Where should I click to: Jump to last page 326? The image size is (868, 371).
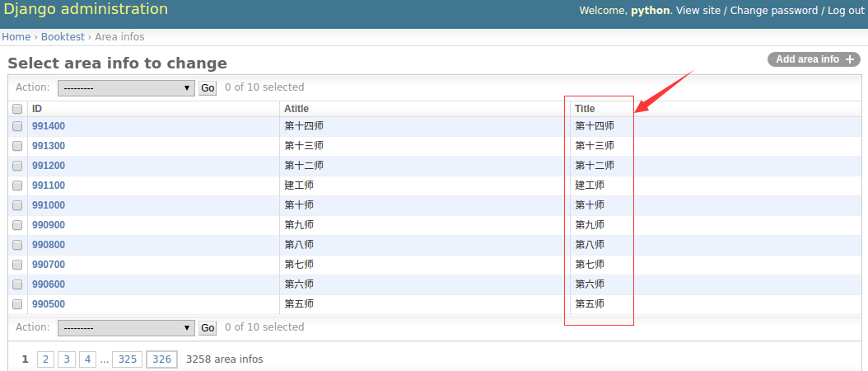pos(161,359)
